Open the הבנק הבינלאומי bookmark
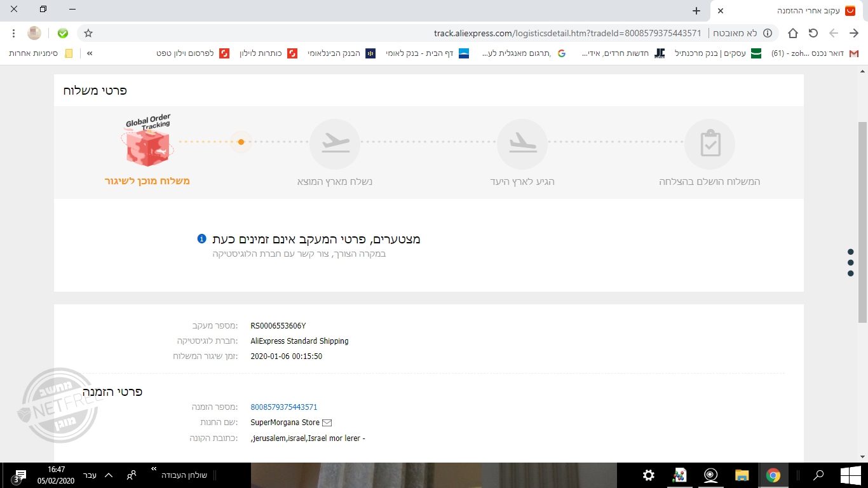Image resolution: width=868 pixels, height=488 pixels. [x=341, y=53]
